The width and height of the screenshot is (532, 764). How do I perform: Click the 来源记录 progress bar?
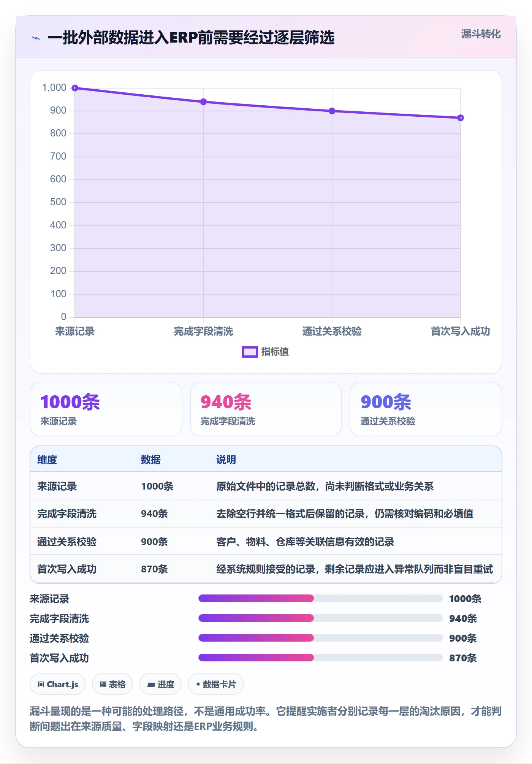point(321,599)
